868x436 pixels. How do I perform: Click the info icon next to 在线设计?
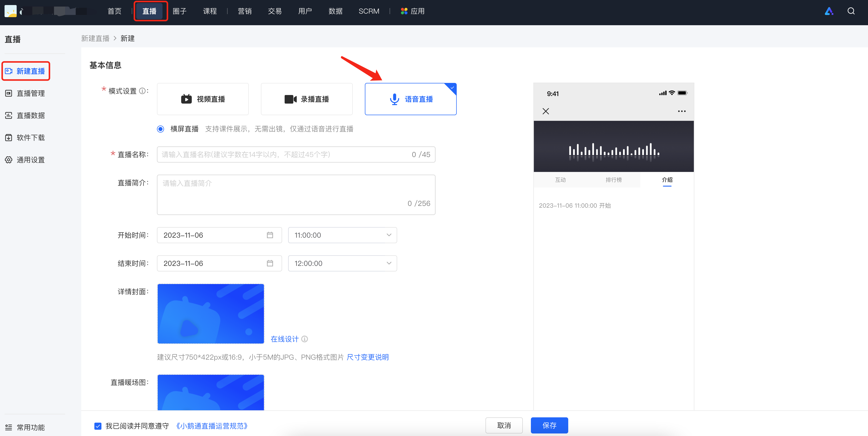(x=305, y=339)
